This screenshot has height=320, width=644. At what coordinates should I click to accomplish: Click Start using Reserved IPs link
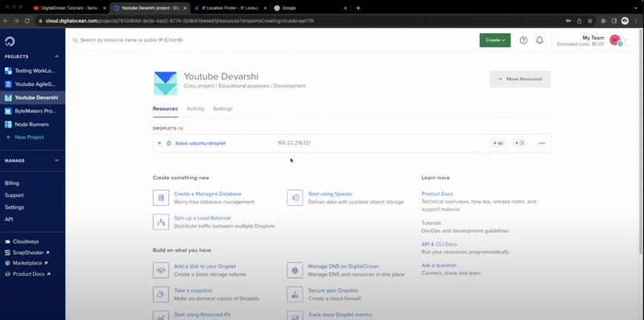(202, 314)
